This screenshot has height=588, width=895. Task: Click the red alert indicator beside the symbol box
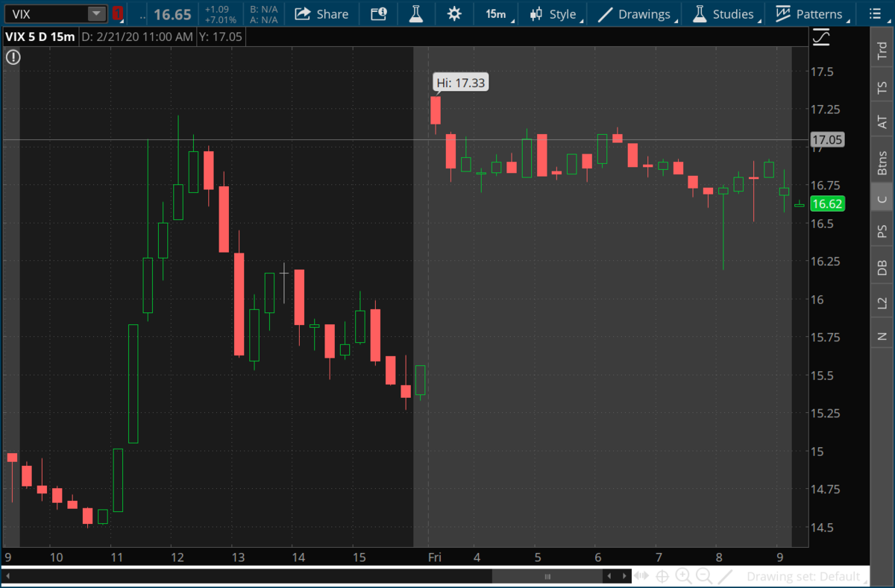118,13
